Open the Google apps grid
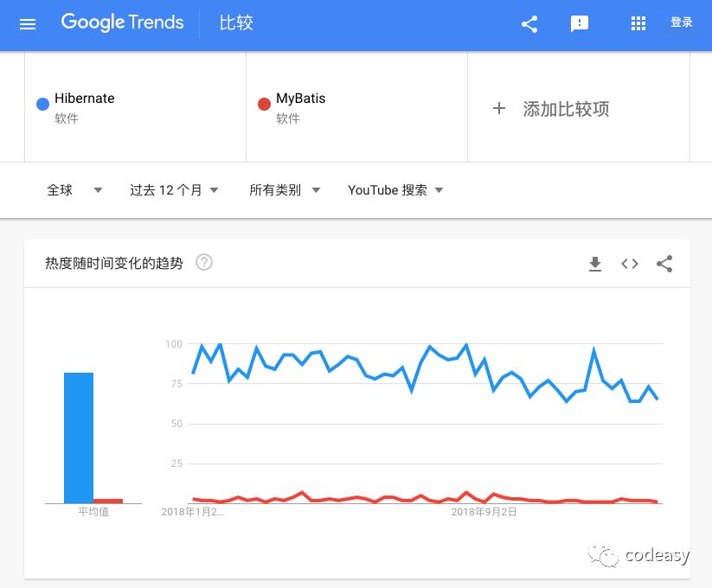 click(x=638, y=24)
